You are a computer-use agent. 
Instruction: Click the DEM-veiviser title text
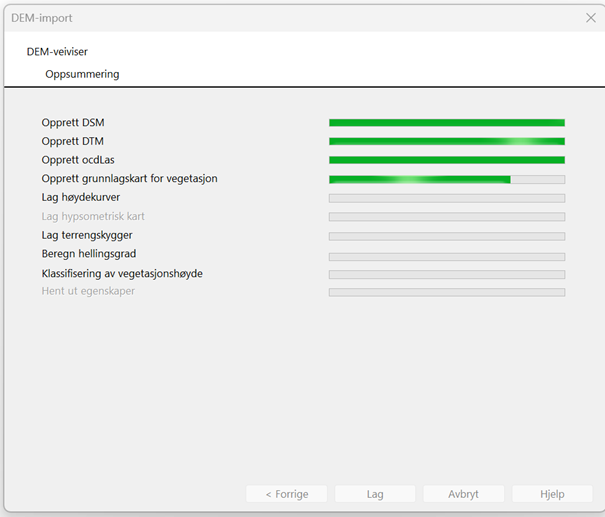[x=57, y=52]
